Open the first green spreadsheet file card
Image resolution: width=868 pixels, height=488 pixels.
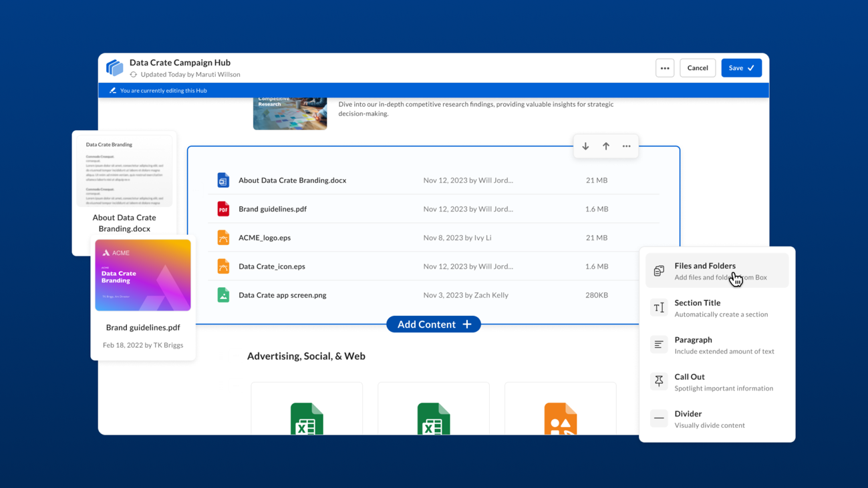pyautogui.click(x=307, y=409)
